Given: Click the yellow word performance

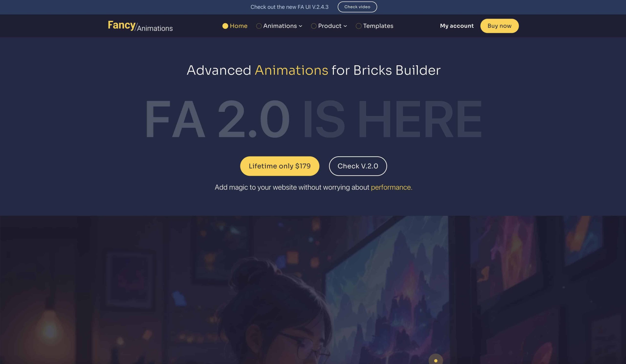Looking at the screenshot, I should (x=391, y=187).
